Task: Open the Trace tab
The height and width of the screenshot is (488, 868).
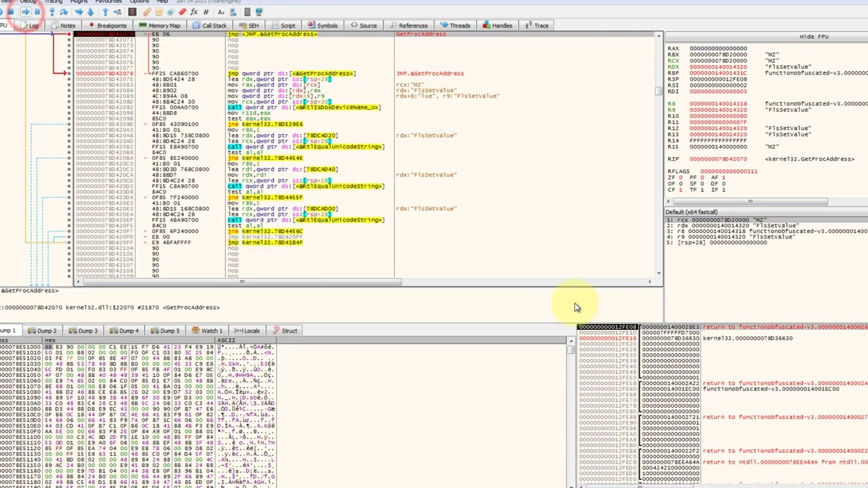Action: [536, 26]
